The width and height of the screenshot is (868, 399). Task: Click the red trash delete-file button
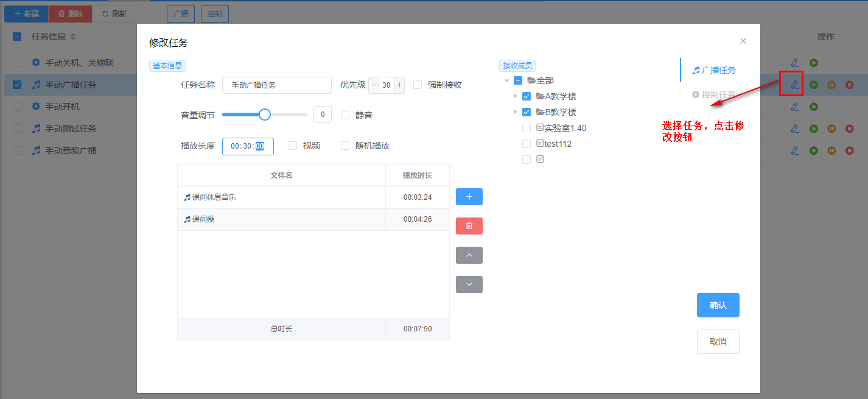(x=469, y=226)
